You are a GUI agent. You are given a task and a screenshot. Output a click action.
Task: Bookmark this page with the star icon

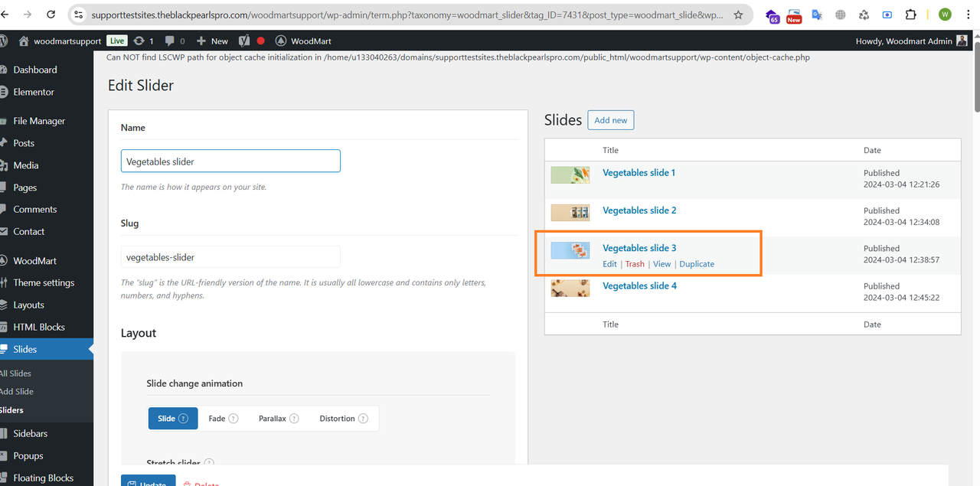(x=738, y=15)
